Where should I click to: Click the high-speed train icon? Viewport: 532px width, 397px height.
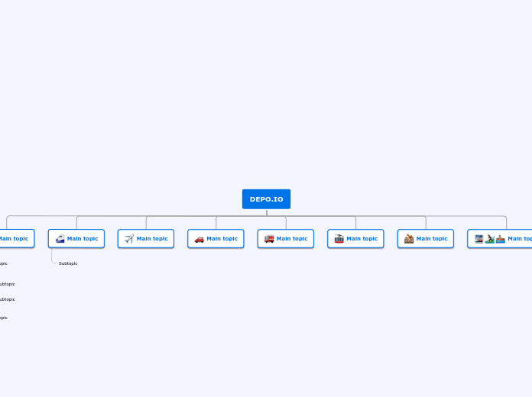click(x=60, y=239)
